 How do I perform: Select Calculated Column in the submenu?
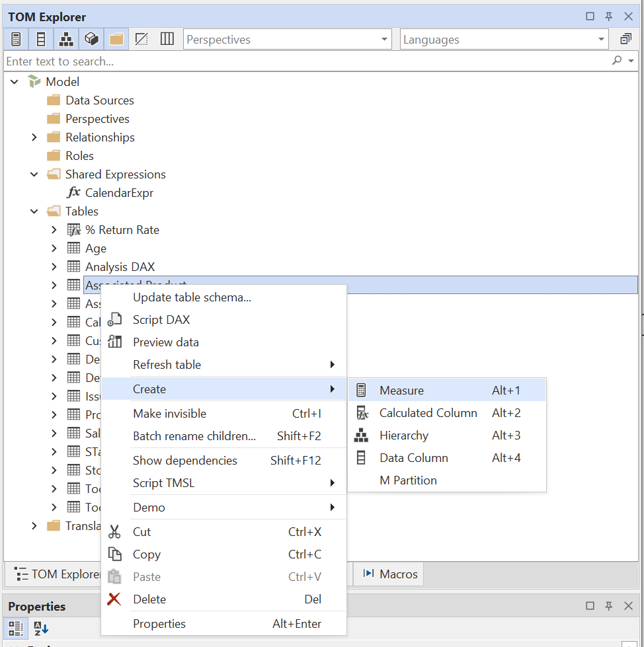pyautogui.click(x=428, y=413)
